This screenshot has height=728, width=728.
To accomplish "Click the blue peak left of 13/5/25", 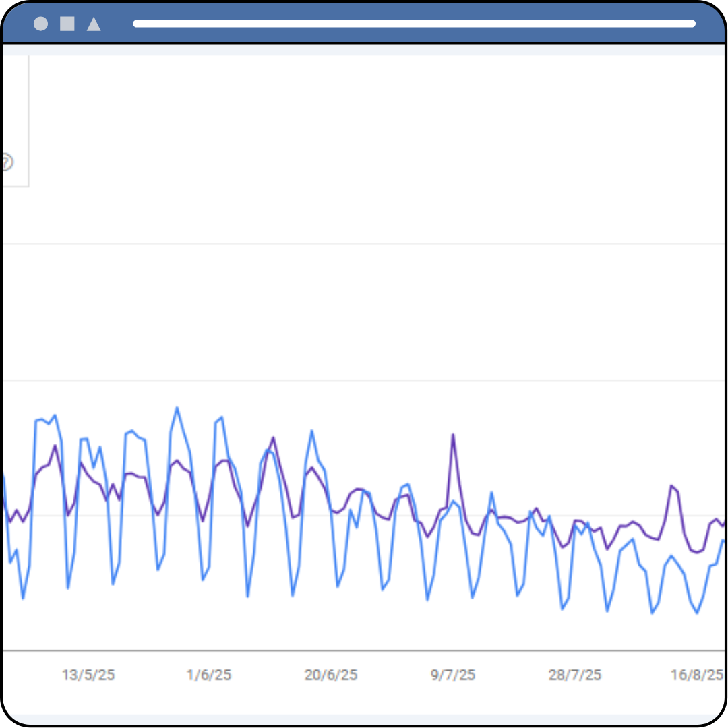I will (x=55, y=415).
